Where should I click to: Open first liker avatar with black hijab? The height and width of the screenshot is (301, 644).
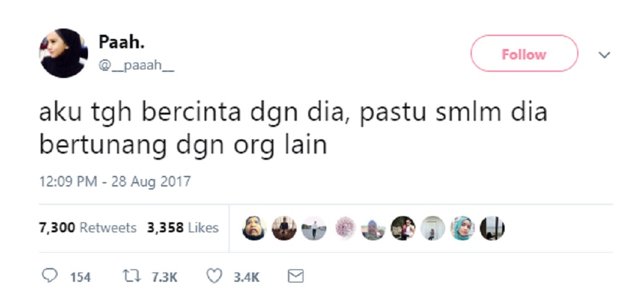[254, 229]
